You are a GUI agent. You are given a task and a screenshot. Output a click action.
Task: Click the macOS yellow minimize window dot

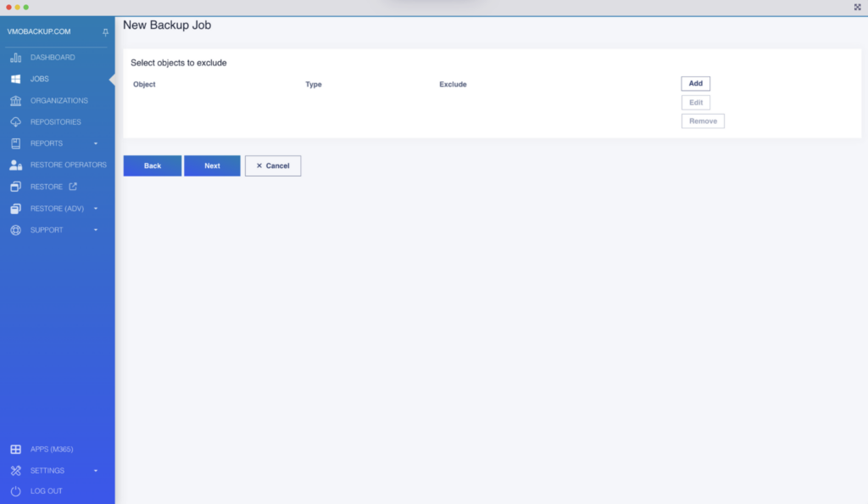(17, 7)
